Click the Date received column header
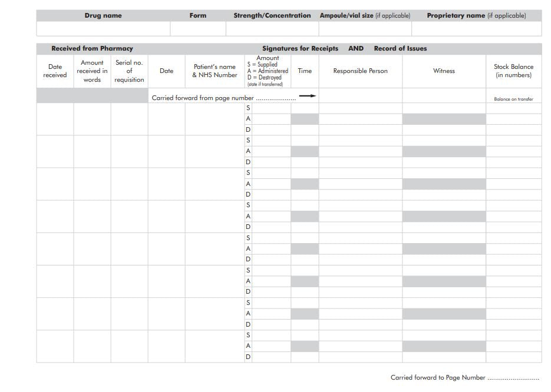The height and width of the screenshot is (392, 551). coord(55,71)
